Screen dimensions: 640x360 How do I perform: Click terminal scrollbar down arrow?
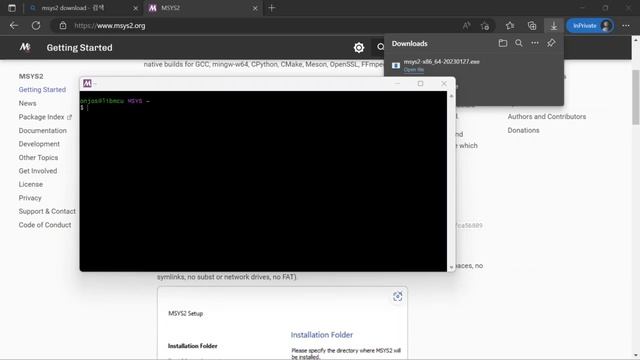click(451, 267)
